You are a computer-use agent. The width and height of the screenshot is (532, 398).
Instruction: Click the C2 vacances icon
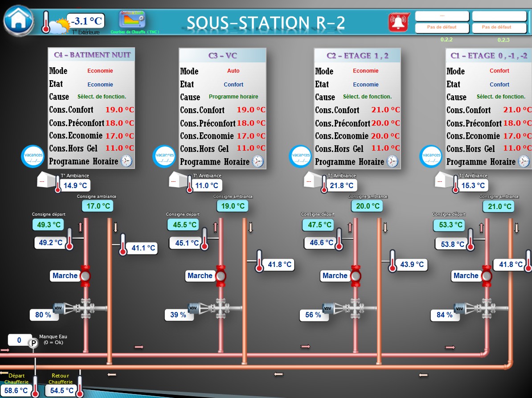(x=301, y=156)
